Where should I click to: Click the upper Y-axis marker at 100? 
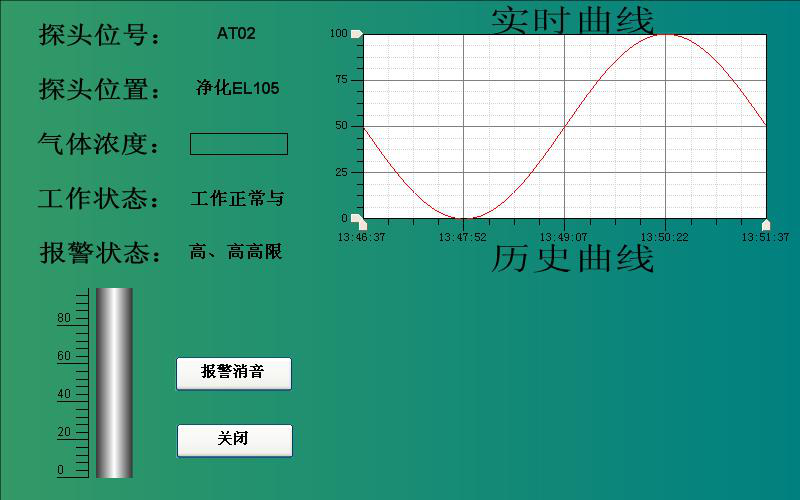point(357,34)
